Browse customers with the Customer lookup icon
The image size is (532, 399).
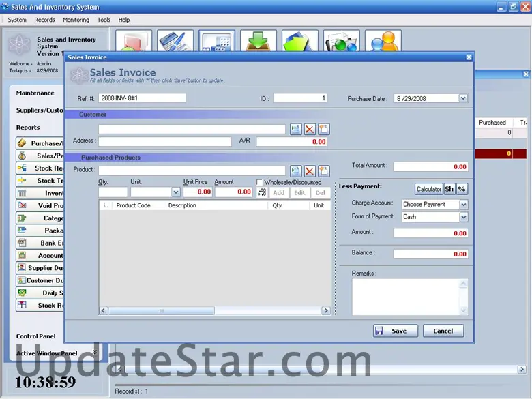pyautogui.click(x=295, y=129)
